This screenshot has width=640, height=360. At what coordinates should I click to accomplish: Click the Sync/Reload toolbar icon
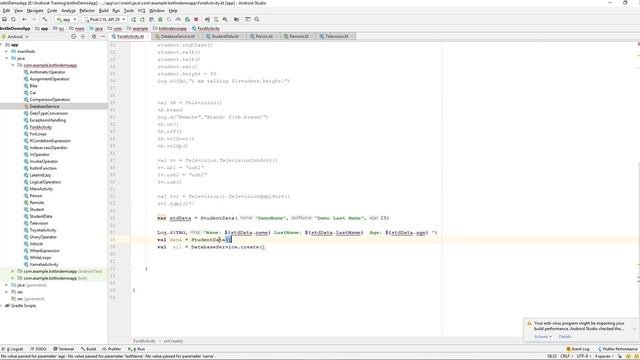point(13,19)
